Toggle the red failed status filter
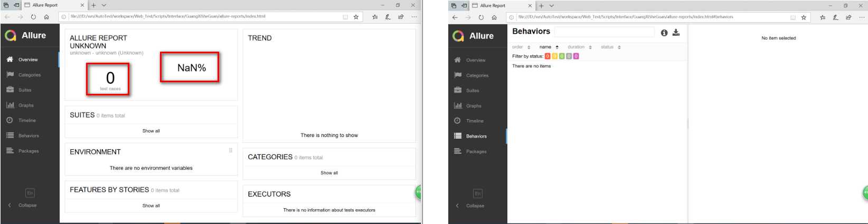 tap(548, 56)
